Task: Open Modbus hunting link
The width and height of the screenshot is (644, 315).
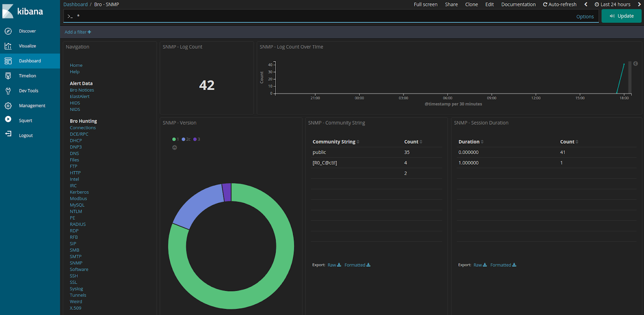Action: (78, 199)
